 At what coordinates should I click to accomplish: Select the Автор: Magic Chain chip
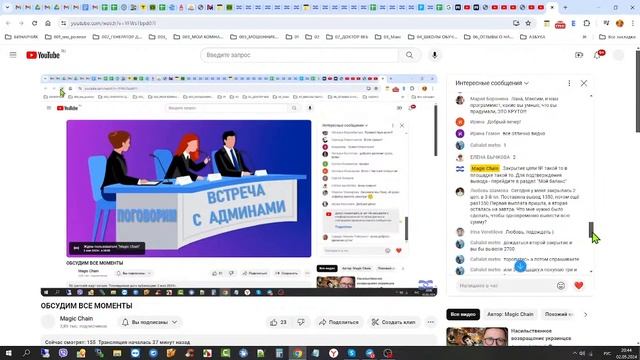tap(510, 314)
